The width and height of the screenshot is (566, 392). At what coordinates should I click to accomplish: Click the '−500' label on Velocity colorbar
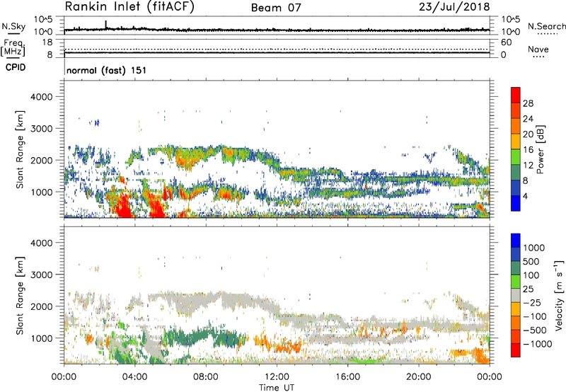[x=535, y=330]
